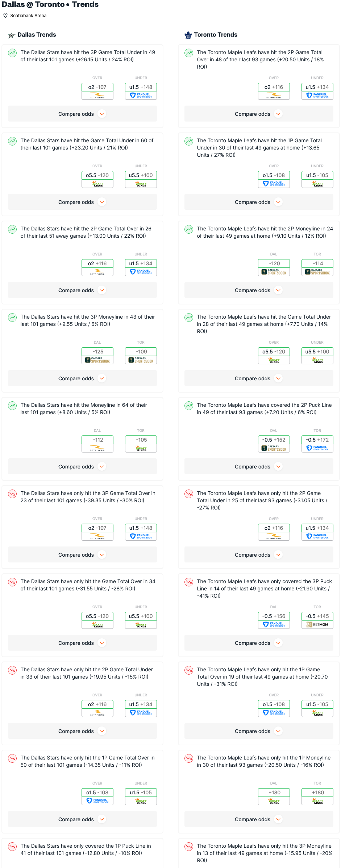The height and width of the screenshot is (868, 341).
Task: Click red trend icon for Toronto 1P Moneyline
Action: 189,758
